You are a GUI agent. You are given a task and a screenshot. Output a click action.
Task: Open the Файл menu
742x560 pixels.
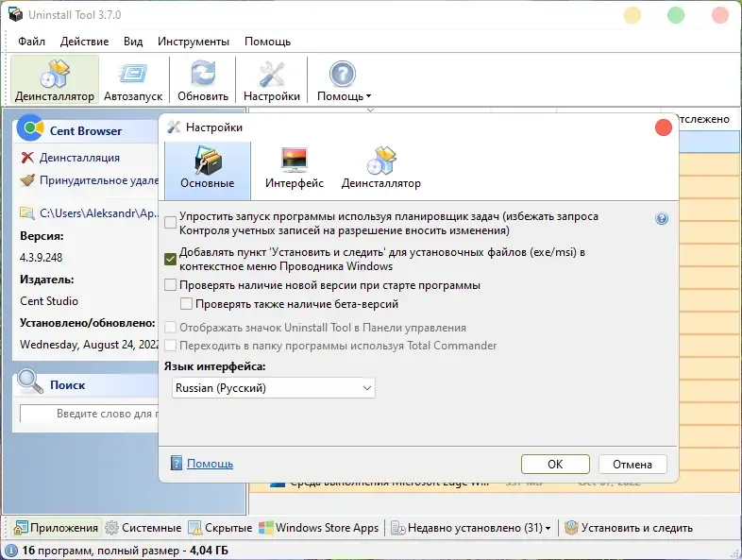pyautogui.click(x=32, y=42)
